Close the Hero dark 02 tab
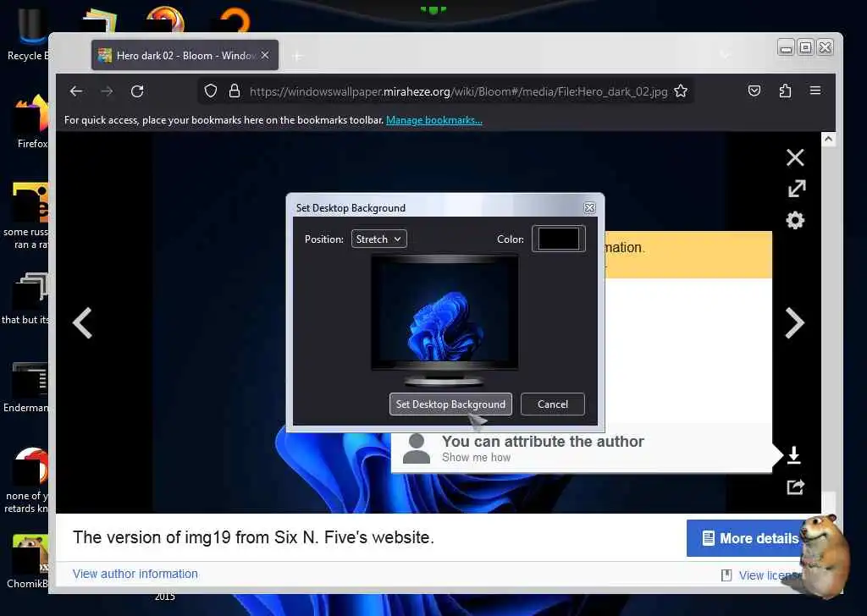 [265, 55]
